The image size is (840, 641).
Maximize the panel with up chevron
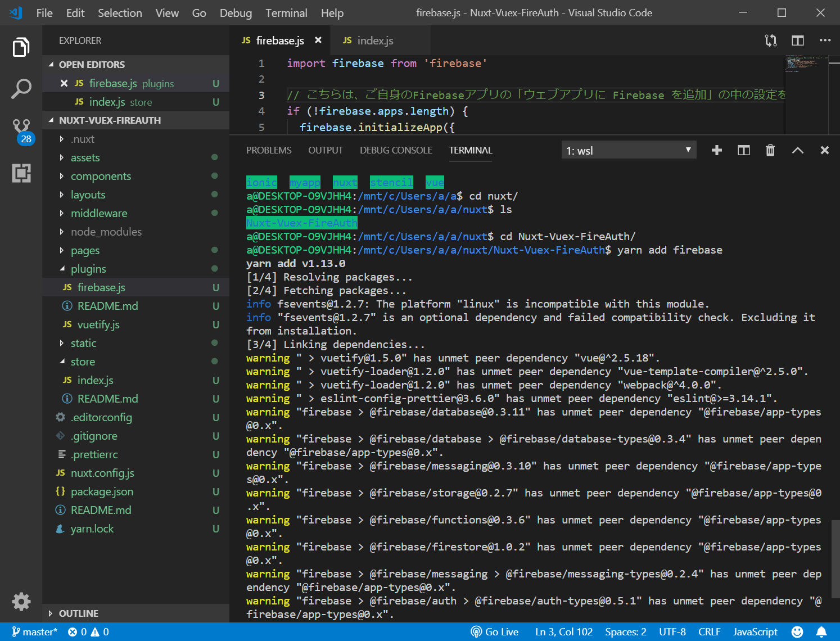click(798, 150)
